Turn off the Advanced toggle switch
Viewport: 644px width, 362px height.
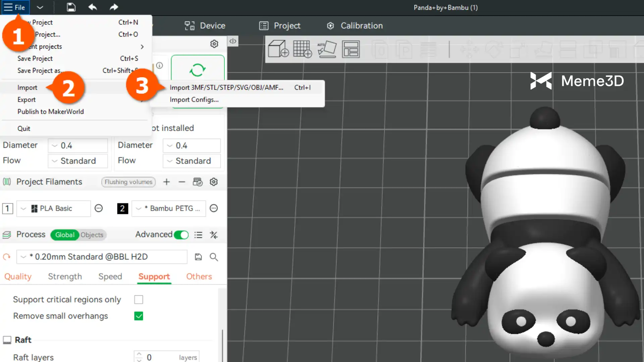[181, 235]
